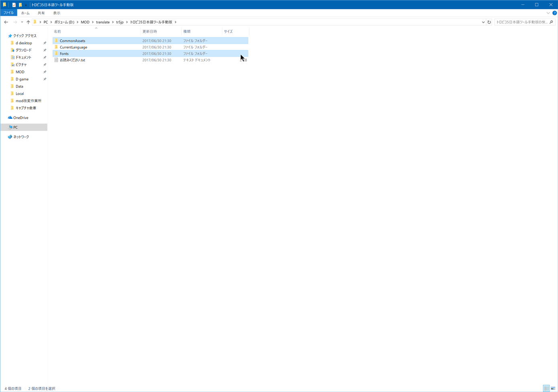Click the folder system icon in title bar

pos(5,5)
